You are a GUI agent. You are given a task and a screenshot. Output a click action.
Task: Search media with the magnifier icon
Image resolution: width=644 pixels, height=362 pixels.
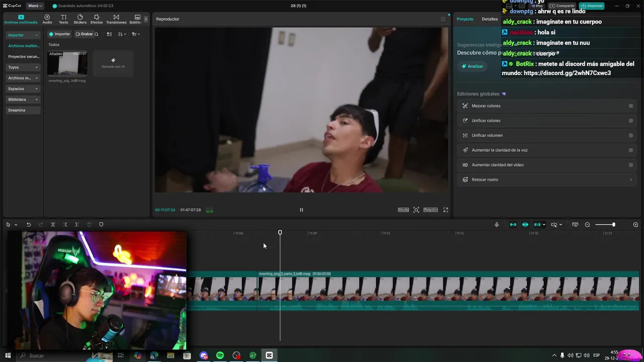pos(97,34)
